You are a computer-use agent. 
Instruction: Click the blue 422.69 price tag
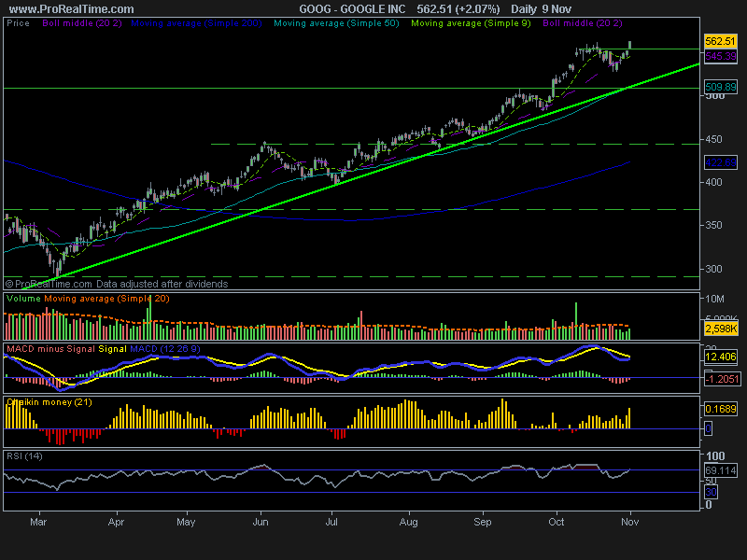721,162
